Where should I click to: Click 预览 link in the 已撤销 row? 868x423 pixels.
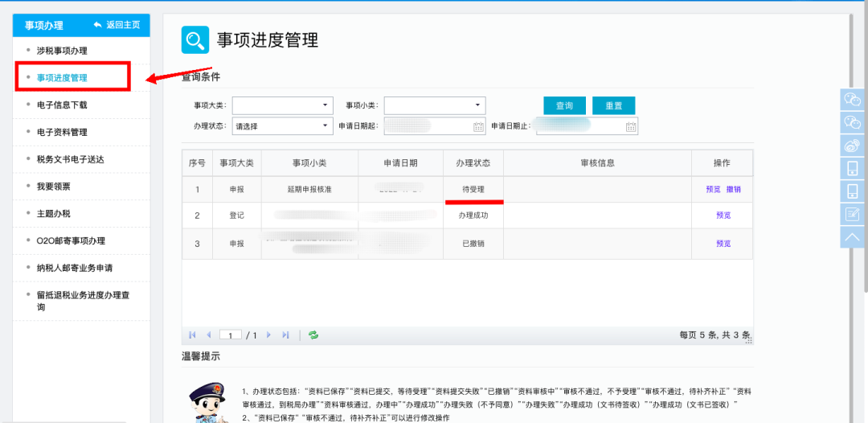723,243
